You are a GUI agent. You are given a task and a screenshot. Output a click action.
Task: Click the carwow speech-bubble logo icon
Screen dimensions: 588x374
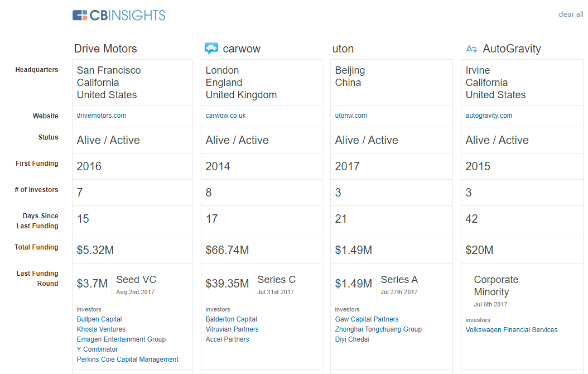(211, 49)
